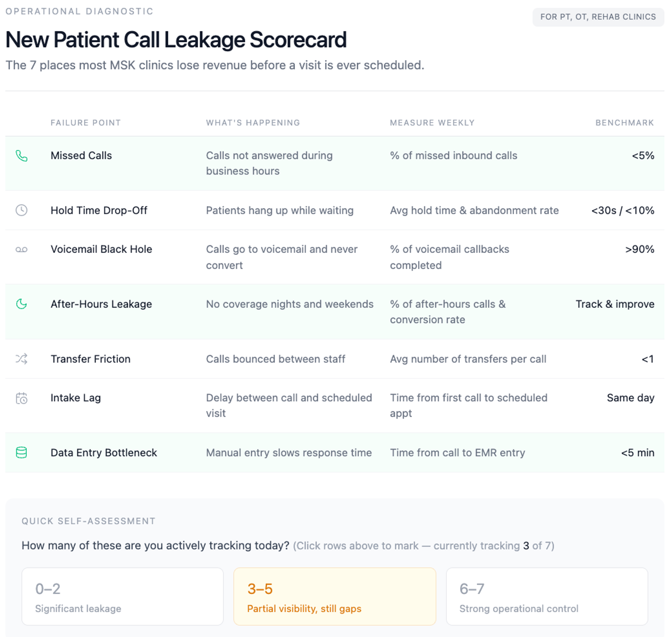Toggle the Voicemail Black Hole row
The height and width of the screenshot is (637, 672).
pos(101,250)
